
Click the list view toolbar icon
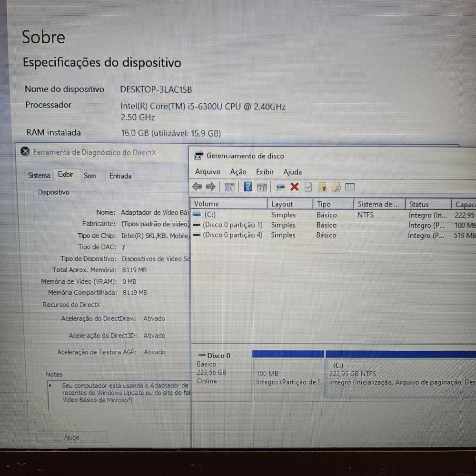click(350, 187)
